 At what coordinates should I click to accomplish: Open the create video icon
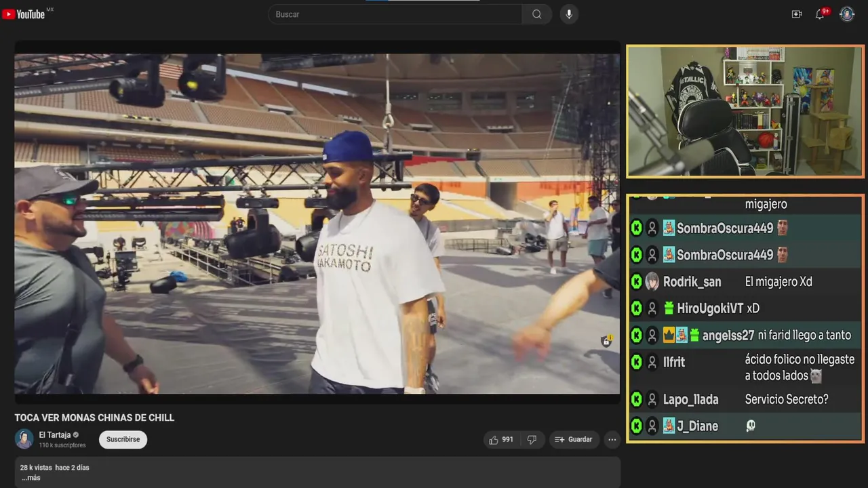coord(797,14)
